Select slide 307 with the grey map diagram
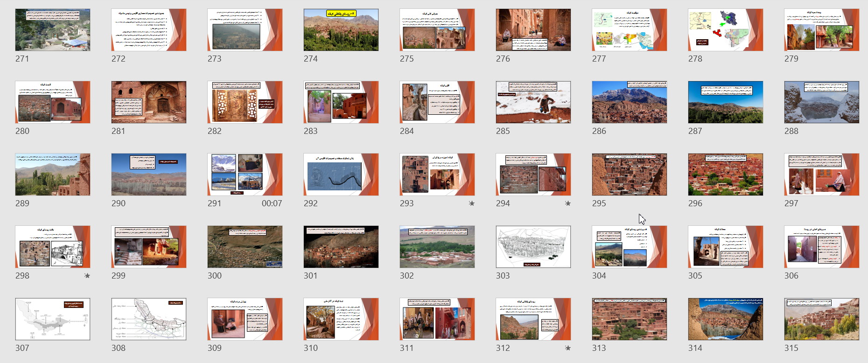Screen dimensions: 868x363 53,319
